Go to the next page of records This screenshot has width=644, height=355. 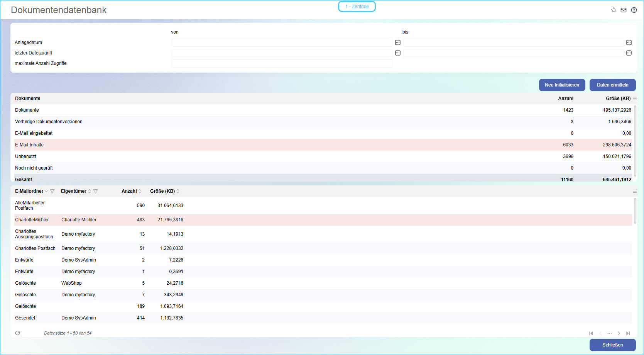pos(619,333)
